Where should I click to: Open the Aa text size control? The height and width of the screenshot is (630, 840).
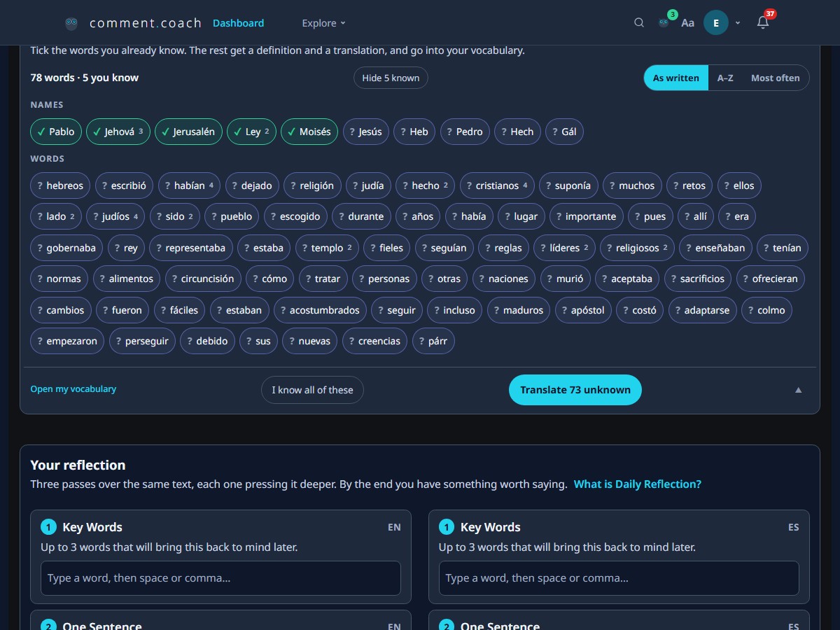click(x=688, y=23)
